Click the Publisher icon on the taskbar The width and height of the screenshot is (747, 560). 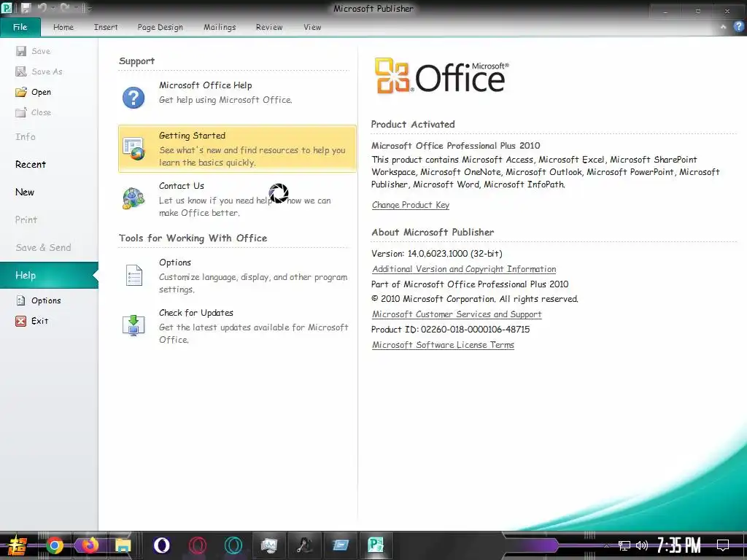(376, 545)
